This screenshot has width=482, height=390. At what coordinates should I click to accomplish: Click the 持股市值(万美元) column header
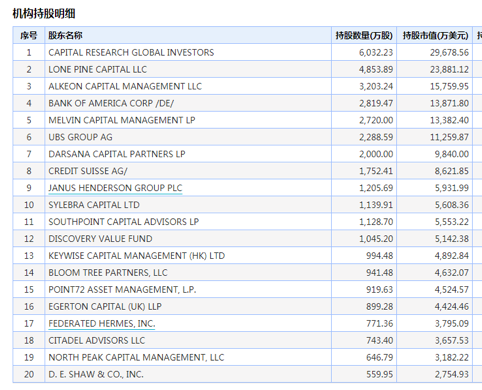(x=435, y=35)
